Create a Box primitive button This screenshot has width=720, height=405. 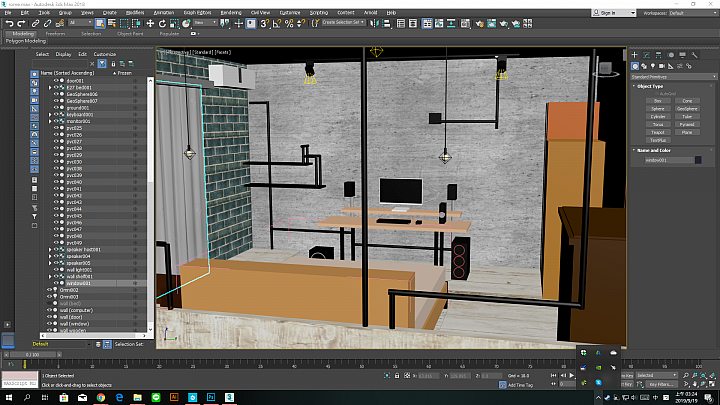point(658,101)
